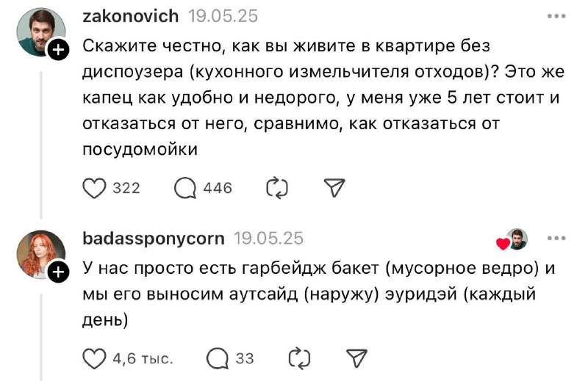Viewport: 588px width, 381px height.
Task: Share badassponycorn's reply via paper plane
Action: 356,358
